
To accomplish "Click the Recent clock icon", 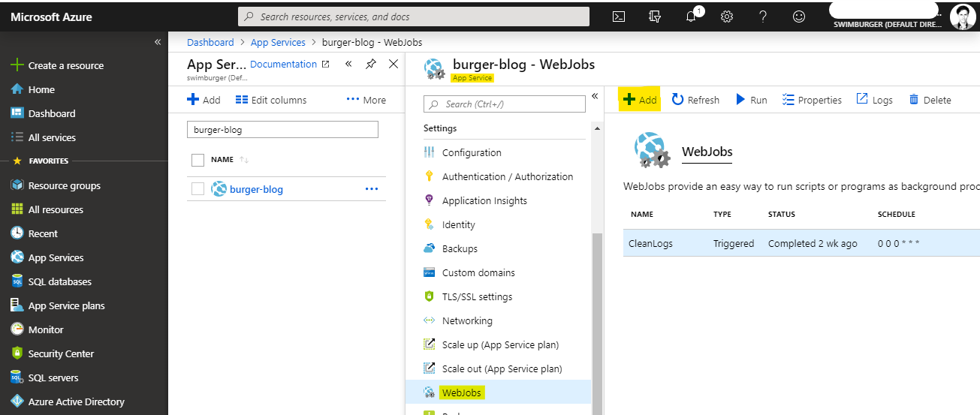I will pos(17,233).
